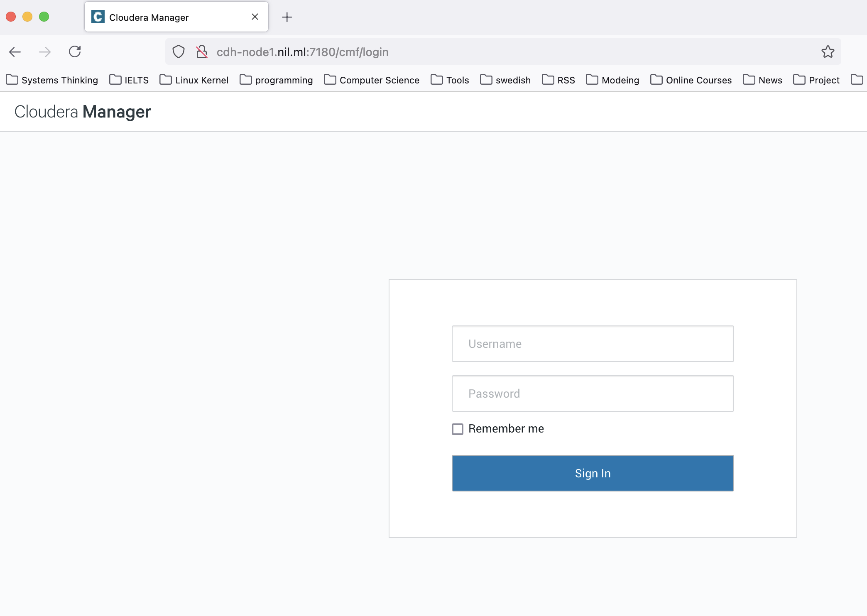867x616 pixels.
Task: Click the yellow minimize window button
Action: (27, 17)
